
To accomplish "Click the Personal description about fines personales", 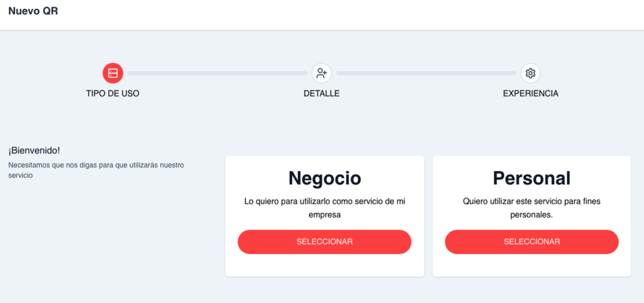I will [531, 208].
